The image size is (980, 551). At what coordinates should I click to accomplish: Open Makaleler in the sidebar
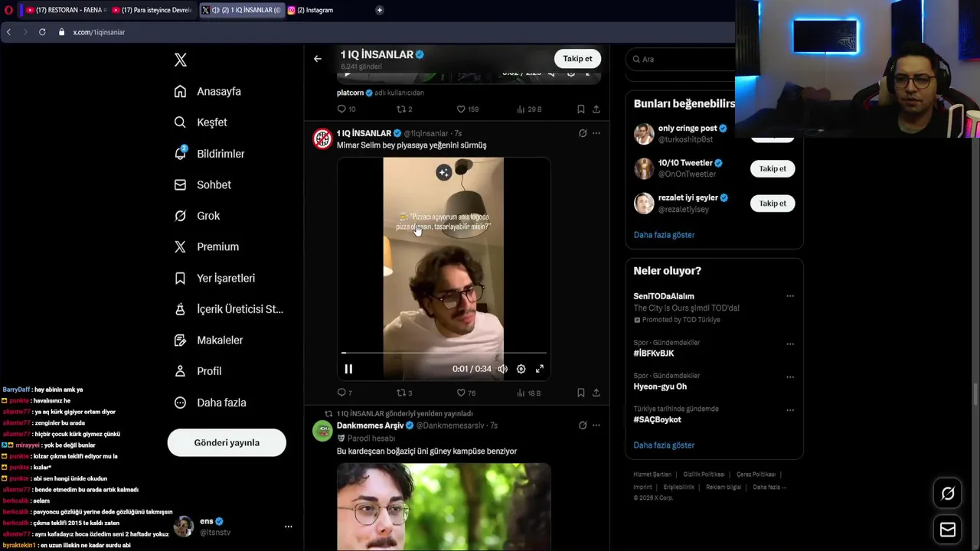pyautogui.click(x=208, y=340)
